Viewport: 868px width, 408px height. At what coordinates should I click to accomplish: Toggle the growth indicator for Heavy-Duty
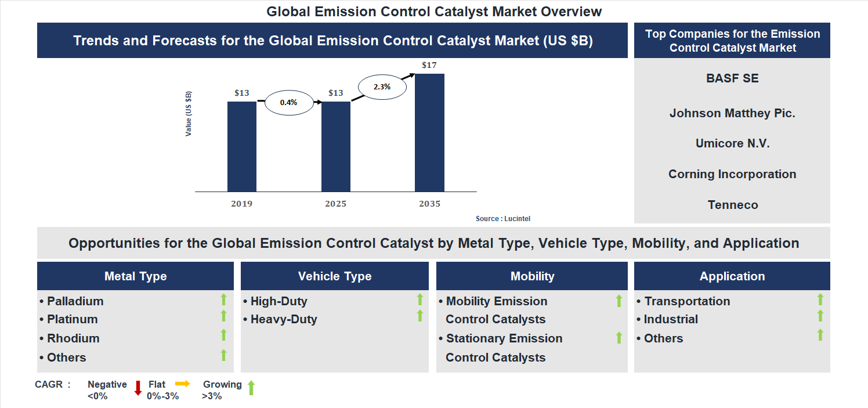(x=419, y=317)
